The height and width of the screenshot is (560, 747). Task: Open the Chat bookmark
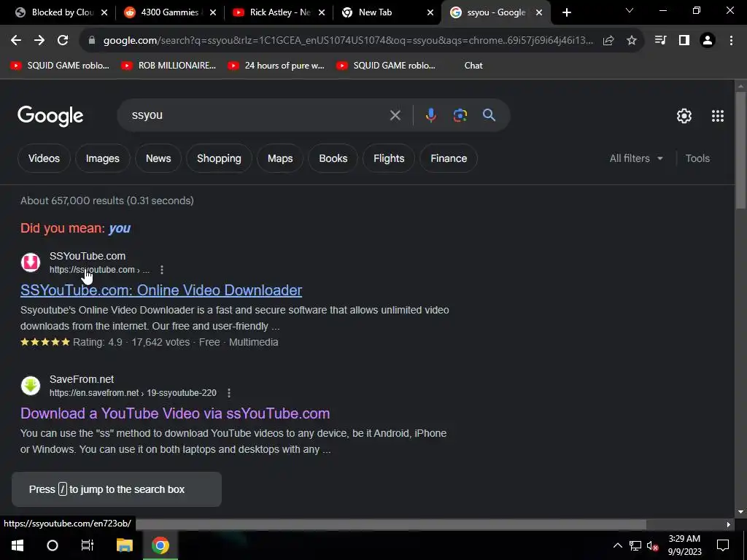coord(473,66)
